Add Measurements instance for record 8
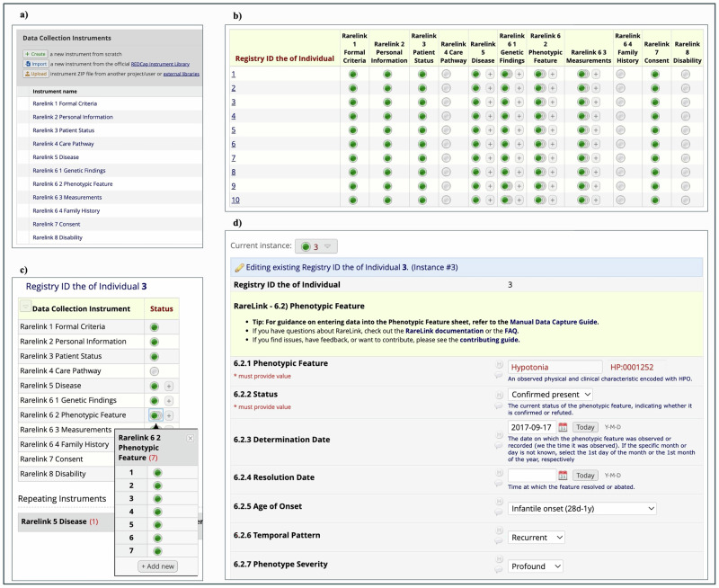 (596, 172)
